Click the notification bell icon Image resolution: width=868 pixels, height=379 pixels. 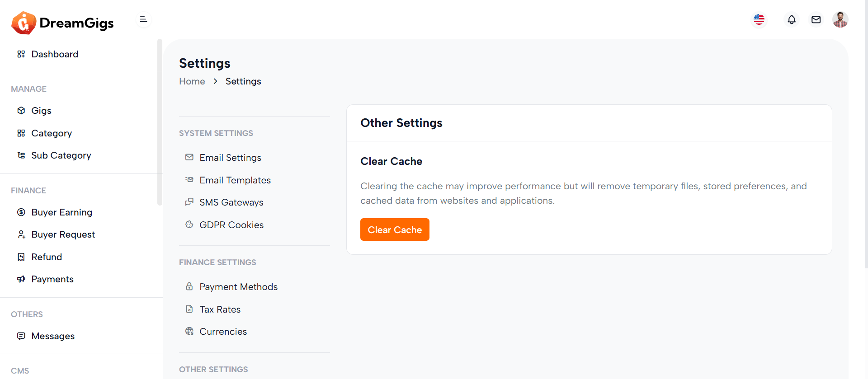point(792,19)
